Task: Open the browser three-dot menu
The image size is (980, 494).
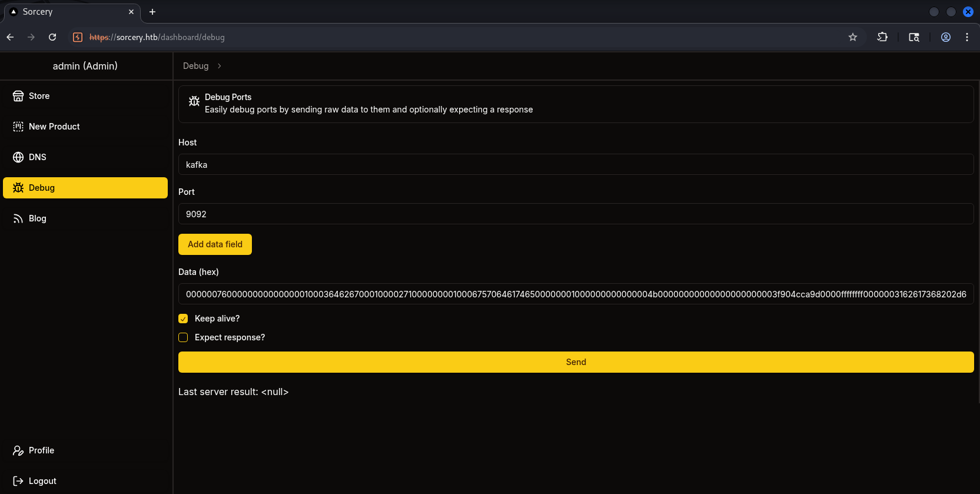Action: pos(966,37)
